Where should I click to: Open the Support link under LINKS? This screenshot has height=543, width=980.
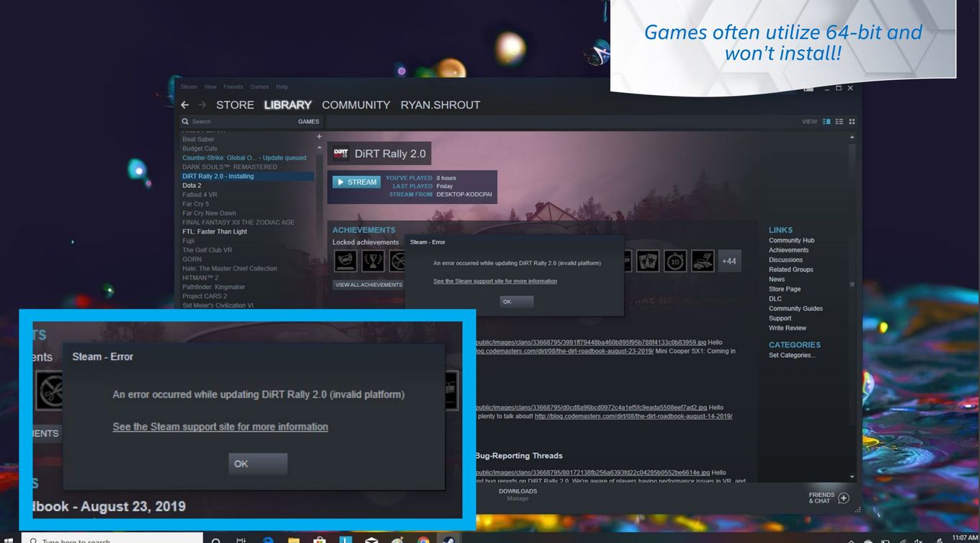coord(780,318)
